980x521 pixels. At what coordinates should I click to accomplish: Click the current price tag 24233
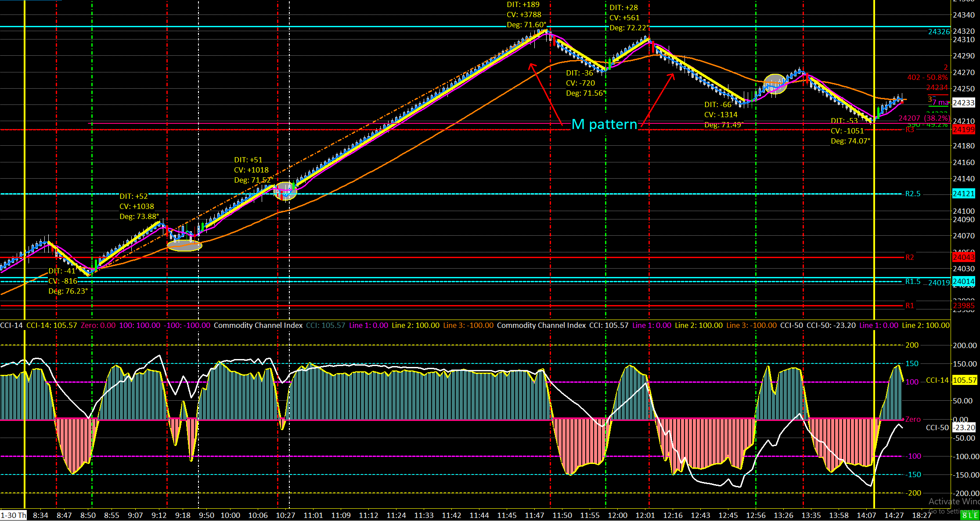pos(963,103)
